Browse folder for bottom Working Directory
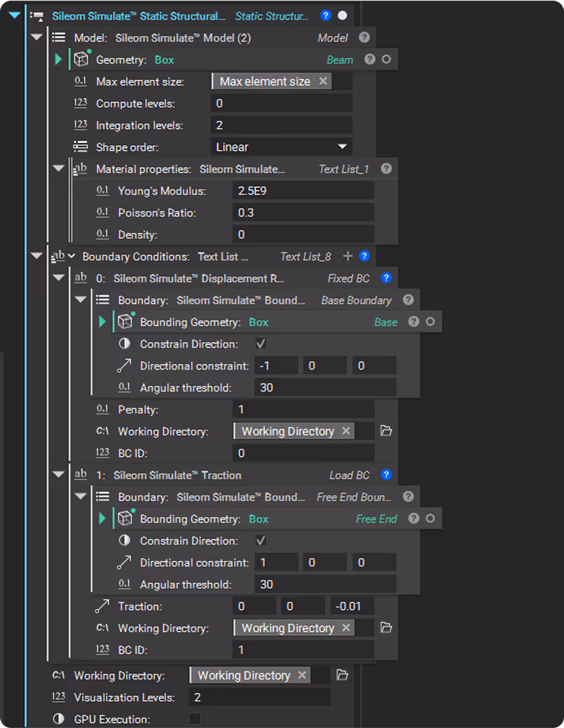 coord(342,675)
